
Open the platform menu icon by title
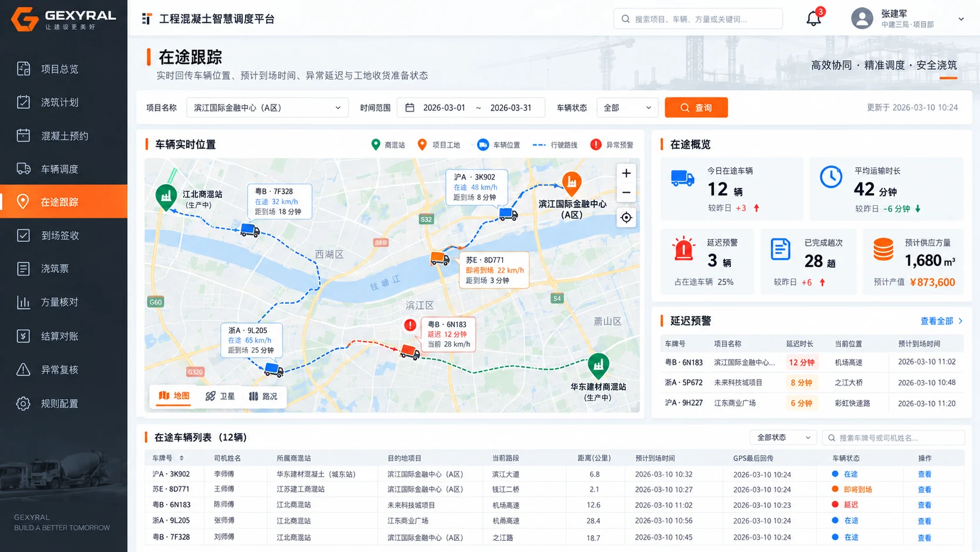(147, 19)
